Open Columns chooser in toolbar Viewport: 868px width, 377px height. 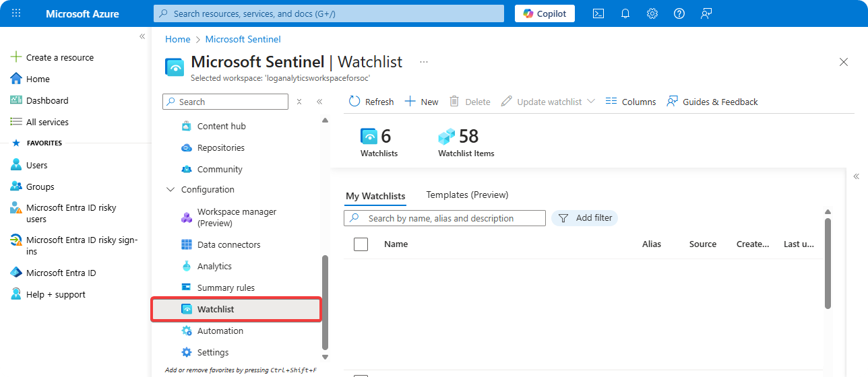tap(630, 102)
